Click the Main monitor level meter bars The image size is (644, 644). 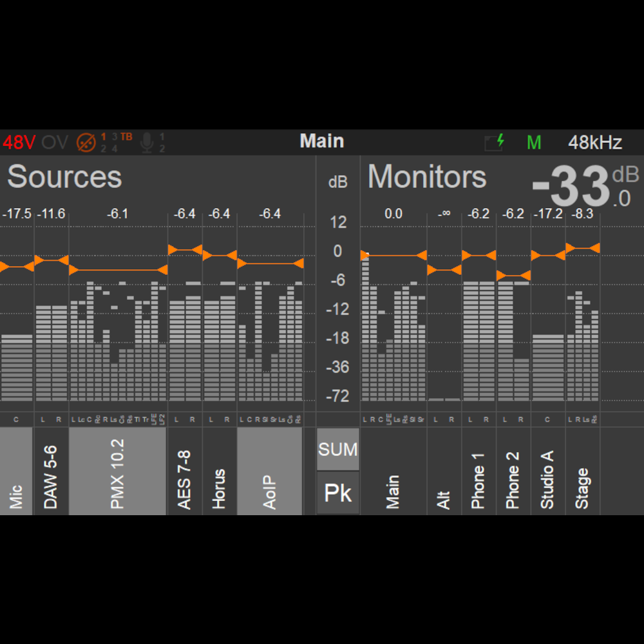[393, 328]
